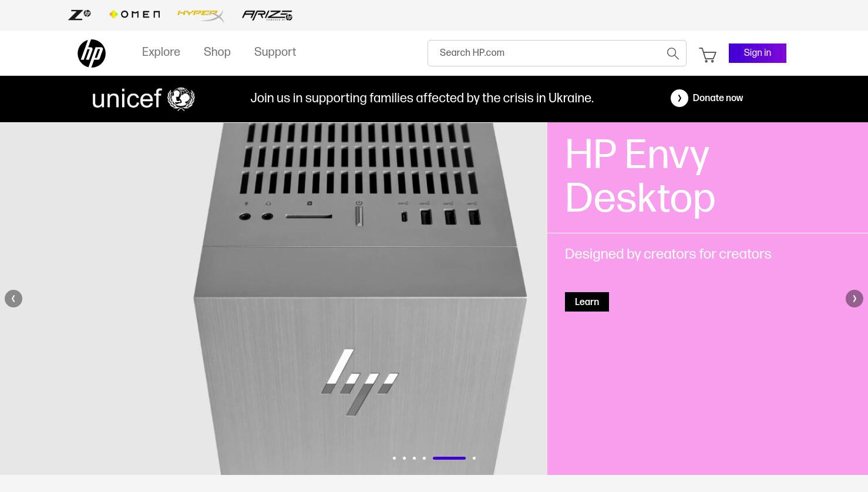Click the search magnifier icon

tap(673, 53)
